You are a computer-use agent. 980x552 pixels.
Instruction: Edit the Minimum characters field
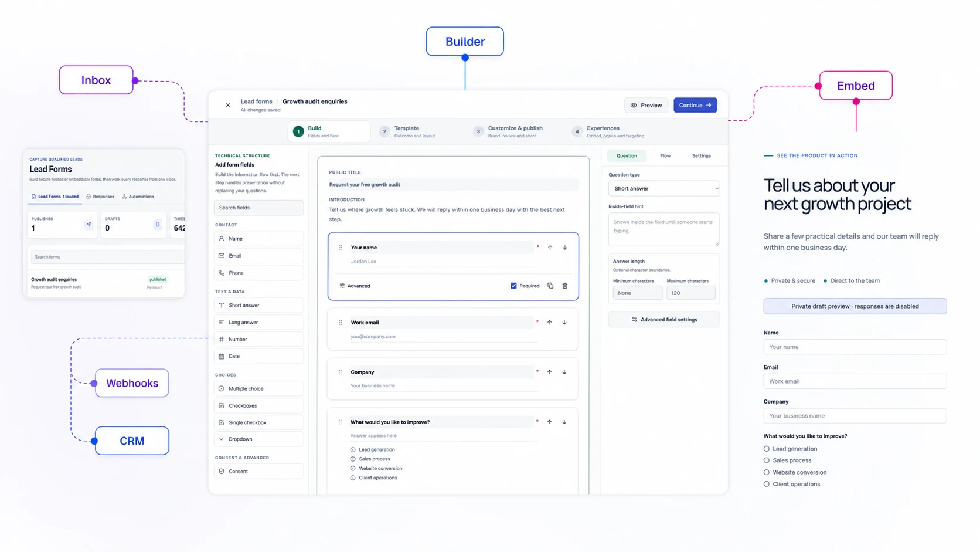pyautogui.click(x=638, y=293)
